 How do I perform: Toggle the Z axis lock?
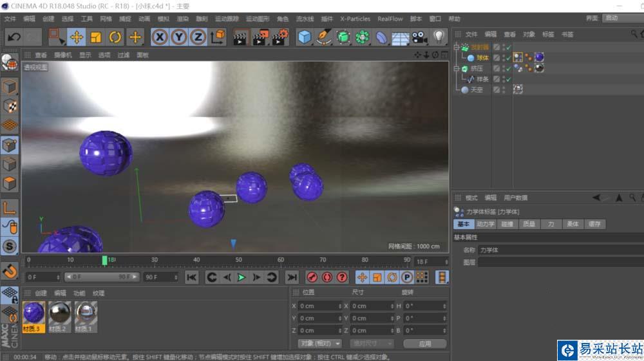198,37
